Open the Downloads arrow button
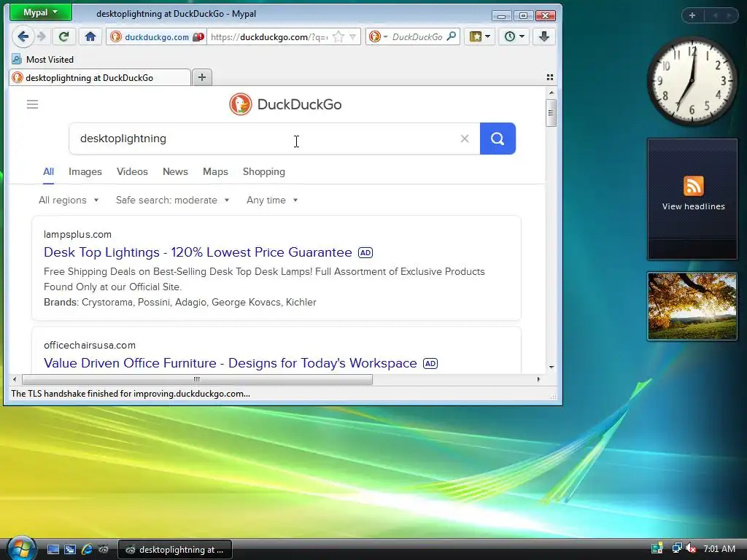 point(544,36)
